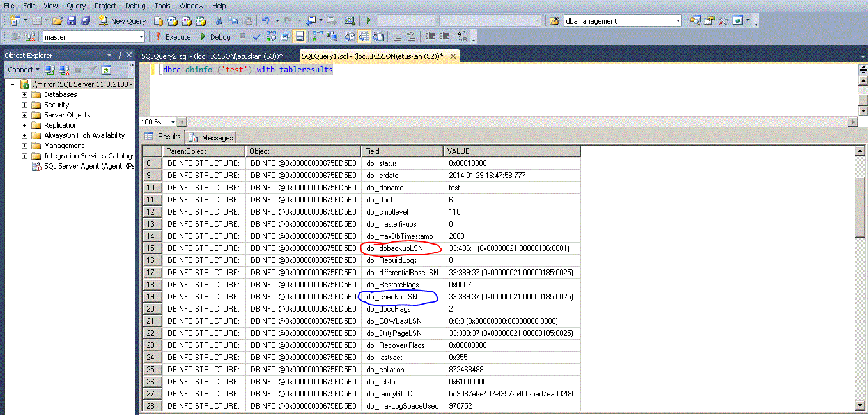
Task: Open the Query menu
Action: (x=76, y=6)
